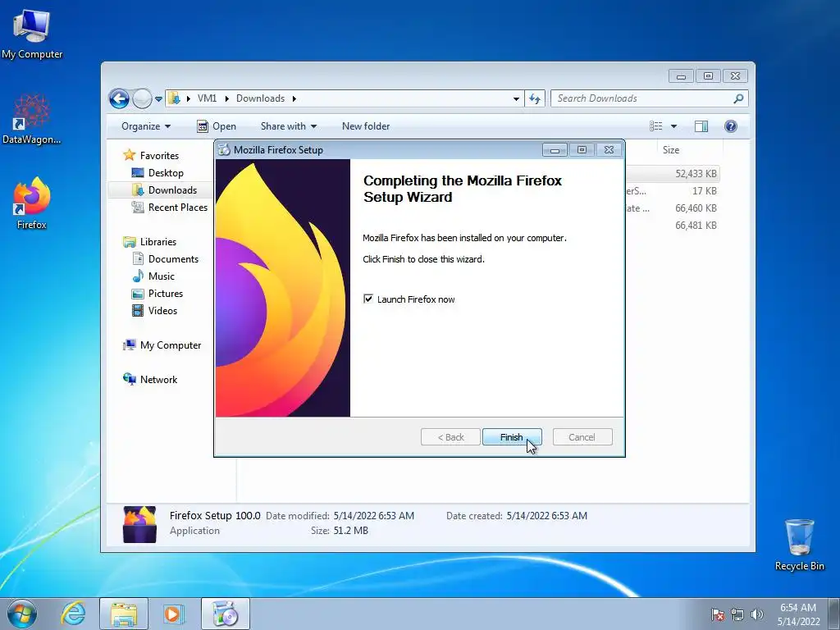Select Network in navigation pane
Viewport: 840px width, 630px height.
(158, 380)
